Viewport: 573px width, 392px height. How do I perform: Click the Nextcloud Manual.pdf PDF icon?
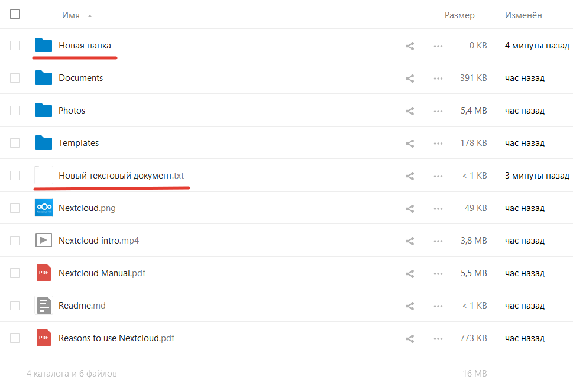coord(44,273)
